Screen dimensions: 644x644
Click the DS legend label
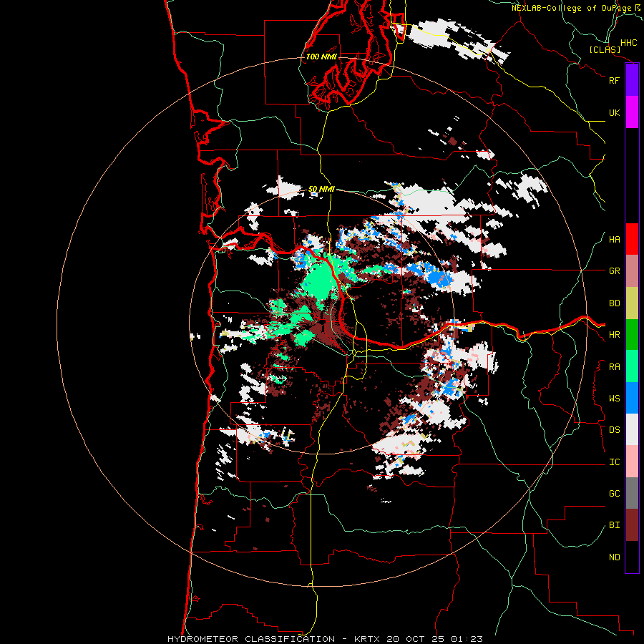point(614,430)
